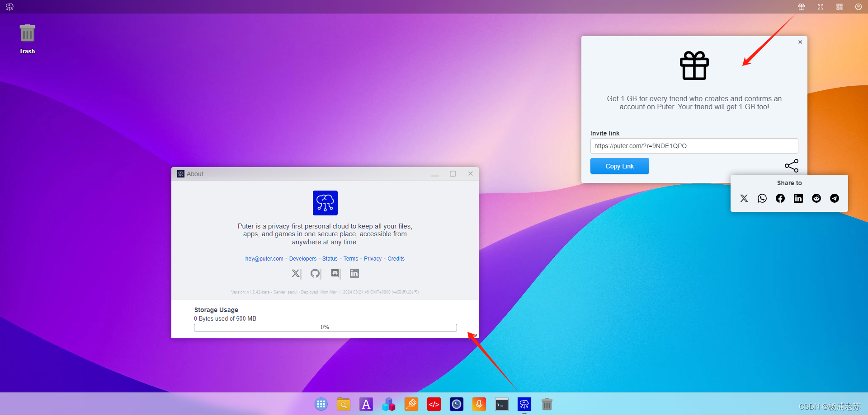Click the 'Share to' heading text

789,183
